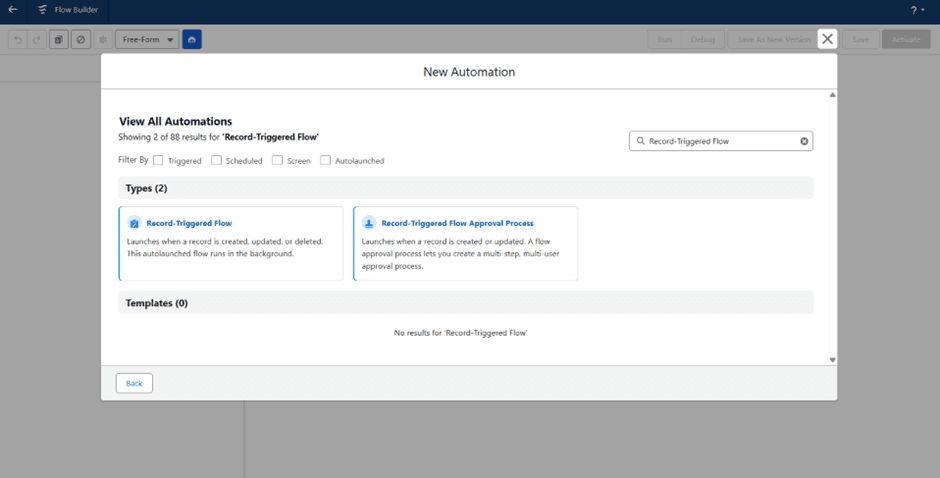Open flow settings gear icon
The width and height of the screenshot is (940, 478).
[103, 40]
